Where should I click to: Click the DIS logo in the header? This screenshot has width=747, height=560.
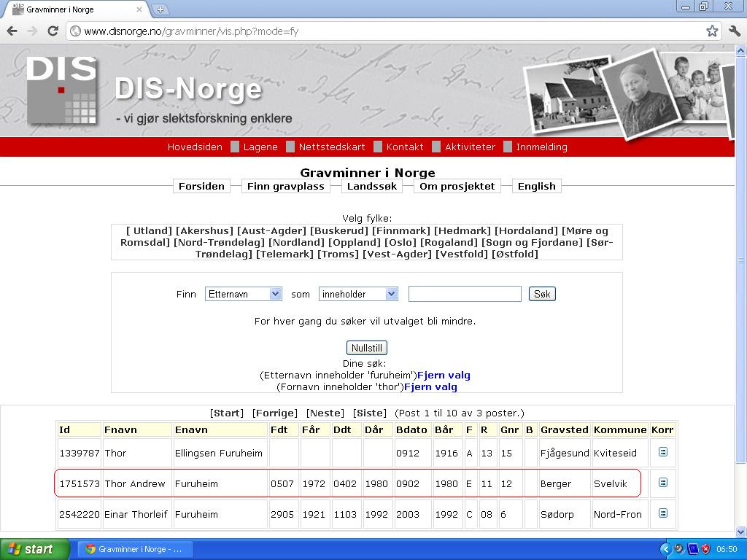(x=62, y=90)
